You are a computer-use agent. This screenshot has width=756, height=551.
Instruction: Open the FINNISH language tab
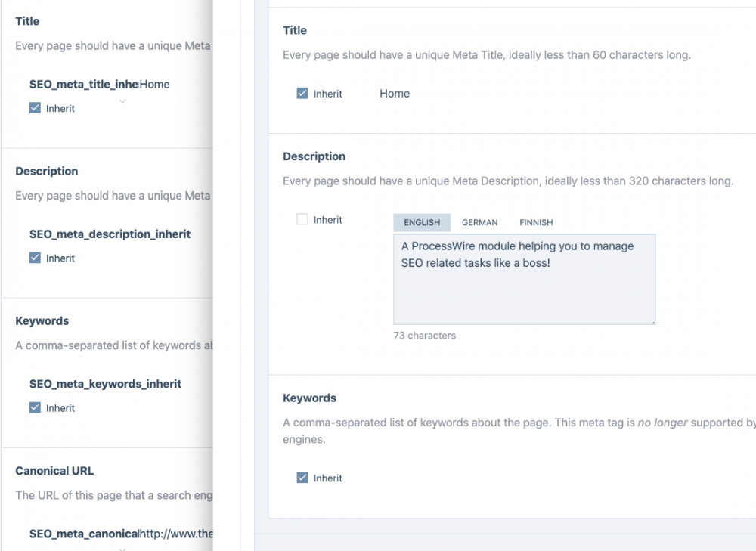[536, 222]
